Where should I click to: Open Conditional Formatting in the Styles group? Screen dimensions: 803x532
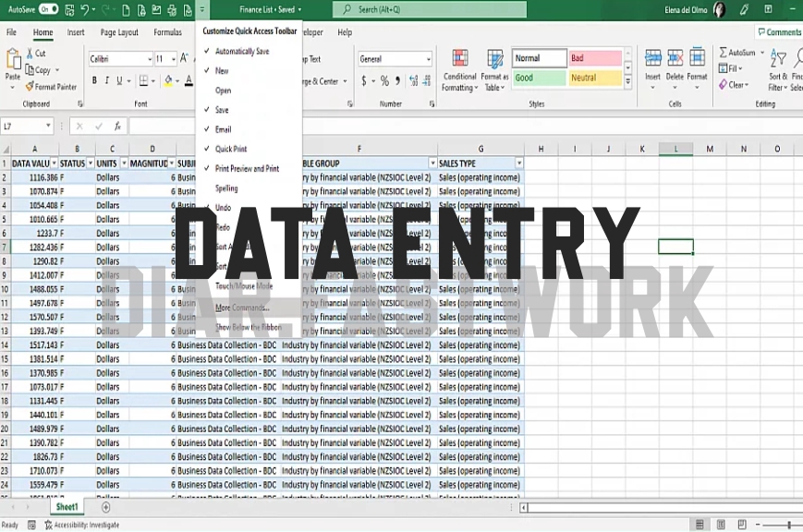460,68
